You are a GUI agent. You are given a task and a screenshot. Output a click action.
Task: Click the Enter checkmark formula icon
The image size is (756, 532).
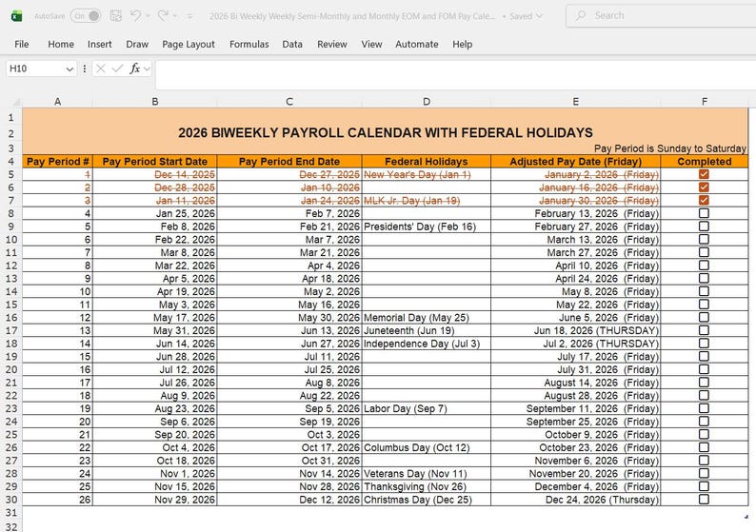(117, 69)
